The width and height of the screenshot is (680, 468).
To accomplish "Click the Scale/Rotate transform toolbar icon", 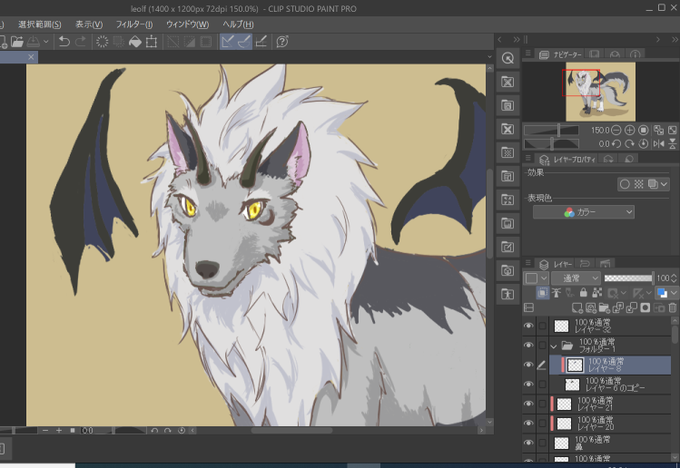I will click(x=151, y=42).
